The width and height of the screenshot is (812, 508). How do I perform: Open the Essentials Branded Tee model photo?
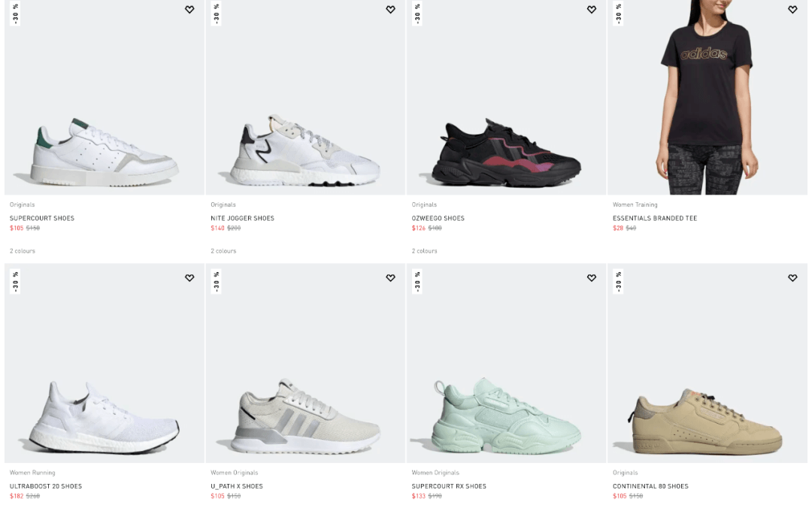tap(707, 98)
